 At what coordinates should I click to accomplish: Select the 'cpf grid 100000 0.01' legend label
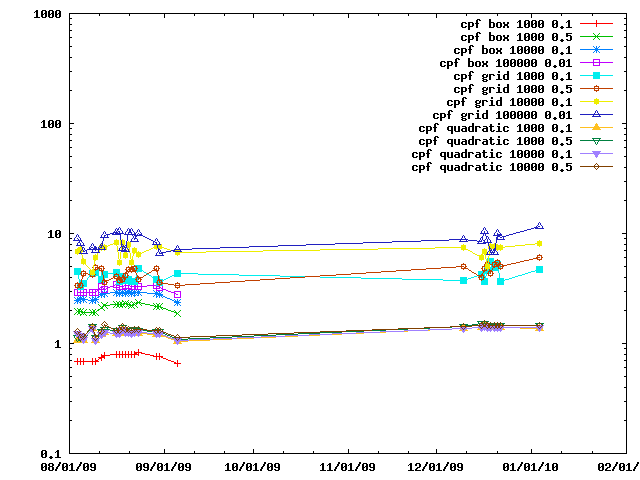[502, 114]
